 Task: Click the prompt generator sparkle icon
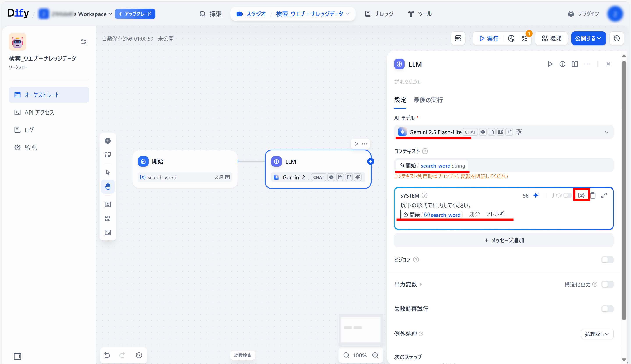click(536, 195)
